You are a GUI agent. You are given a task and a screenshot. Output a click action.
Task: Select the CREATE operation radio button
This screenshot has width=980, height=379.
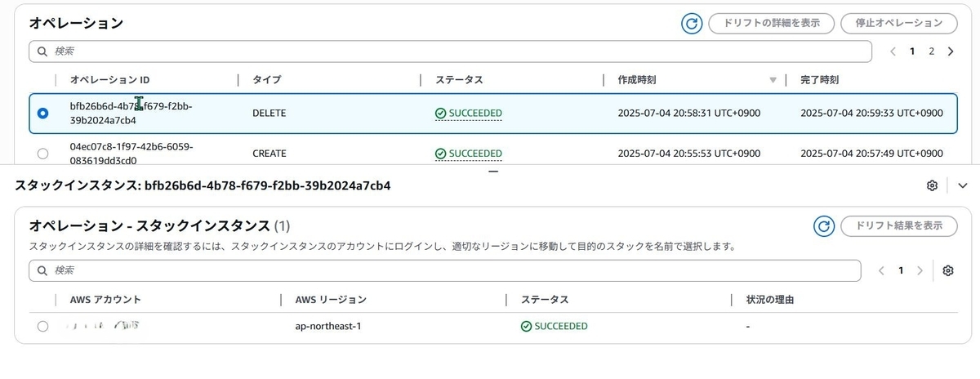43,153
